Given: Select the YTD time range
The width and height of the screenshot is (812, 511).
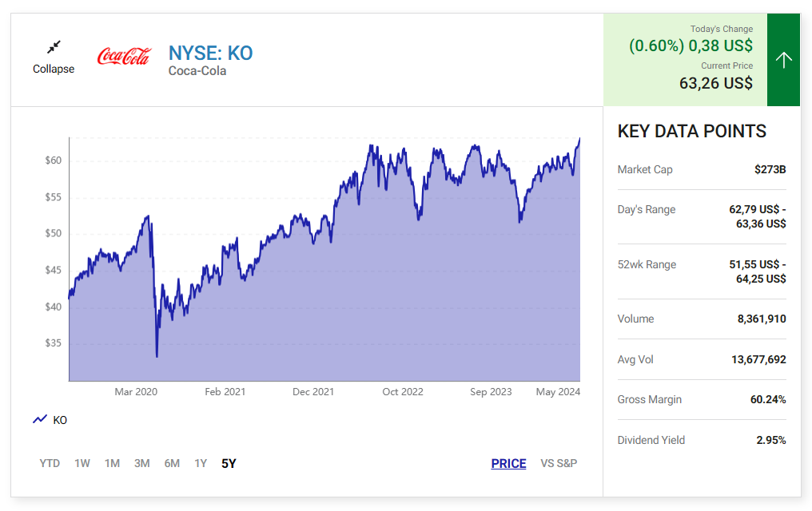Looking at the screenshot, I should [50, 463].
